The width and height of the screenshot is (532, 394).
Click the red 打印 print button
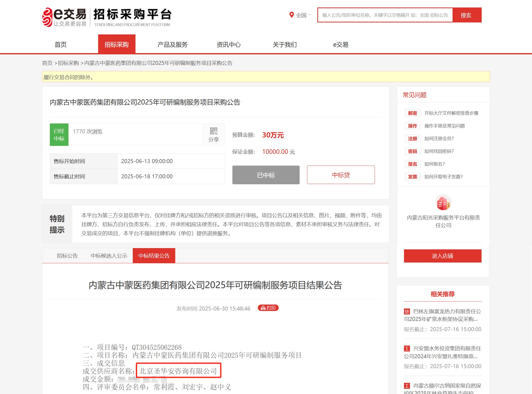268,308
